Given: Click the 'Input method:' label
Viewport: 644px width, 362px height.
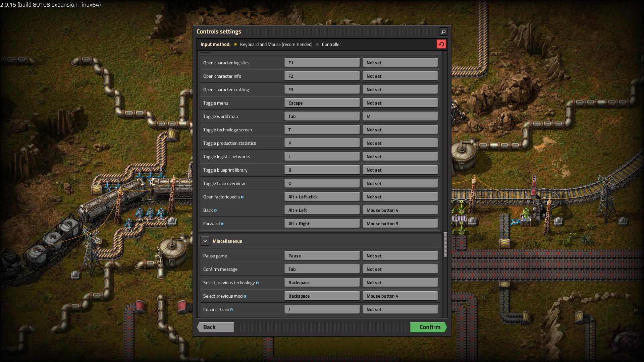Looking at the screenshot, I should 216,44.
